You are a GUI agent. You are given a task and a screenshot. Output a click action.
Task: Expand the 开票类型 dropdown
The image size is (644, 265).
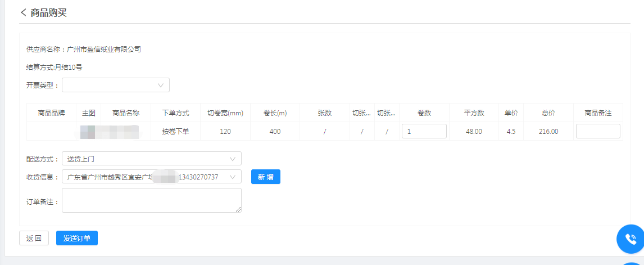115,85
